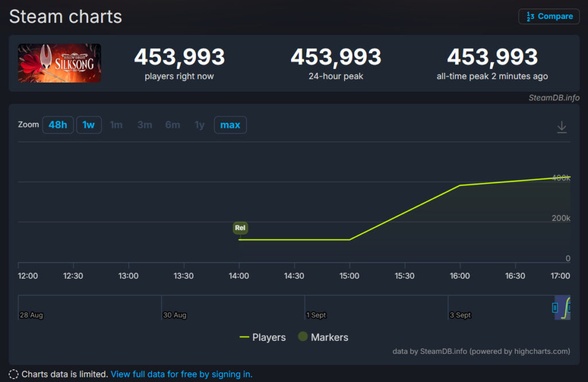This screenshot has width=588, height=382.
Task: Set chart zoom to 48h
Action: (57, 125)
